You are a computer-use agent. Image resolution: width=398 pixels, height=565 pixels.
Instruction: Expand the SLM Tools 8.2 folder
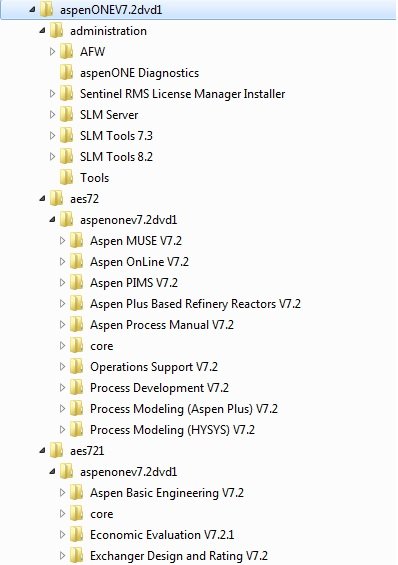[53, 156]
